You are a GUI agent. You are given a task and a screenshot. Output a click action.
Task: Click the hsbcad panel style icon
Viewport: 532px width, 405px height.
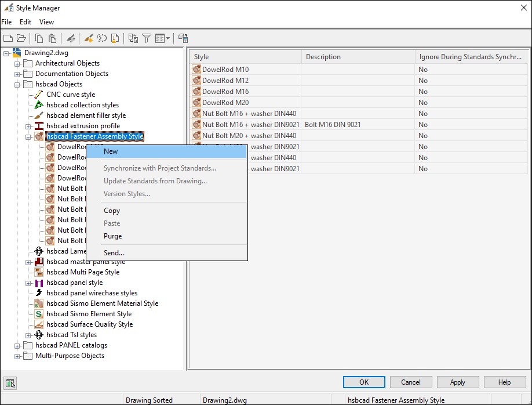pyautogui.click(x=39, y=283)
